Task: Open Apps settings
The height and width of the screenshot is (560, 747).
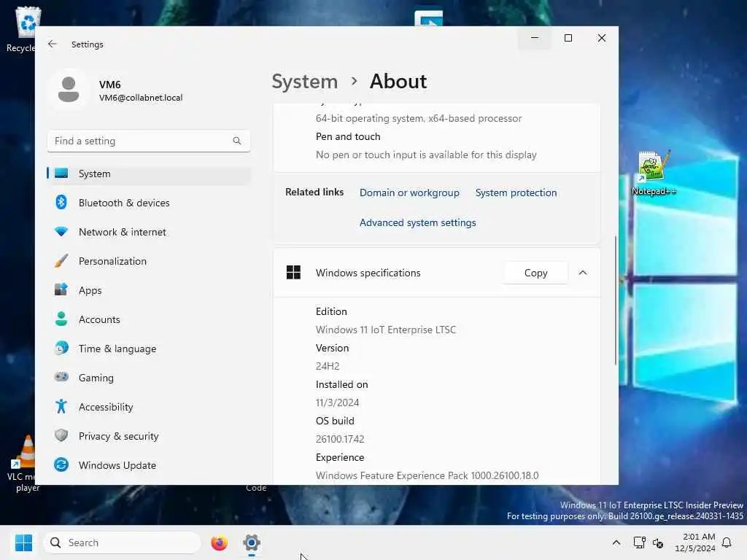Action: tap(148, 290)
